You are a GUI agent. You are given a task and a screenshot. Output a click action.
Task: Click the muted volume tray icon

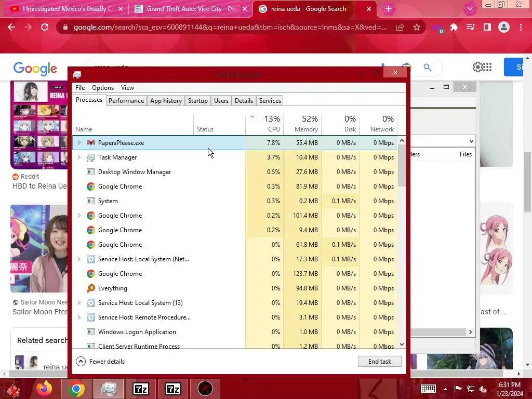click(483, 389)
